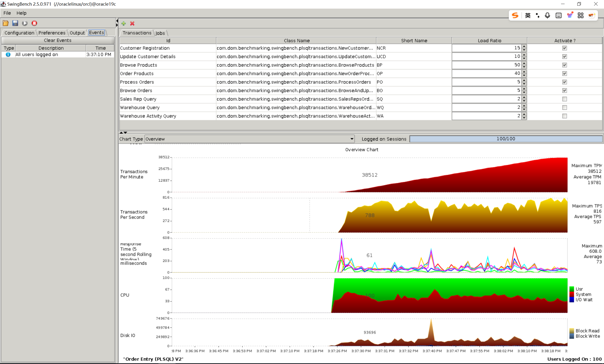This screenshot has width=604, height=364.
Task: Decrease Update Customer Details load ratio
Action: click(524, 59)
